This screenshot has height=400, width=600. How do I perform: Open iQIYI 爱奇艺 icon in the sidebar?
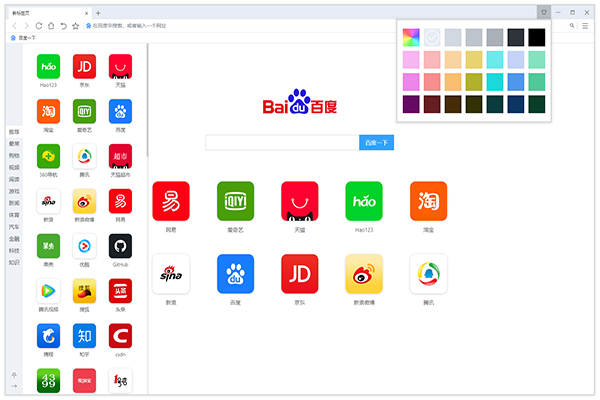(x=84, y=111)
